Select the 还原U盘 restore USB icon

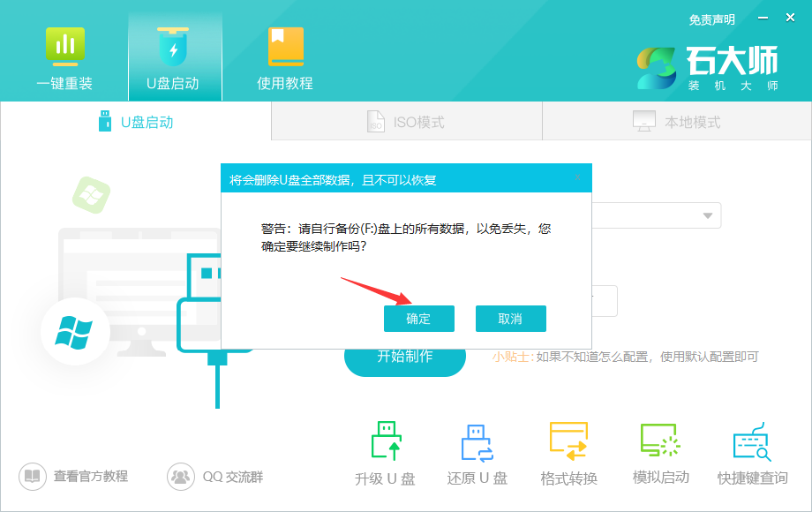(476, 450)
